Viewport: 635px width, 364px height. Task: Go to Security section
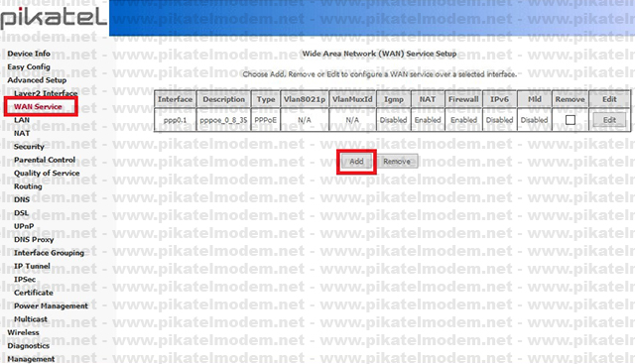[29, 147]
